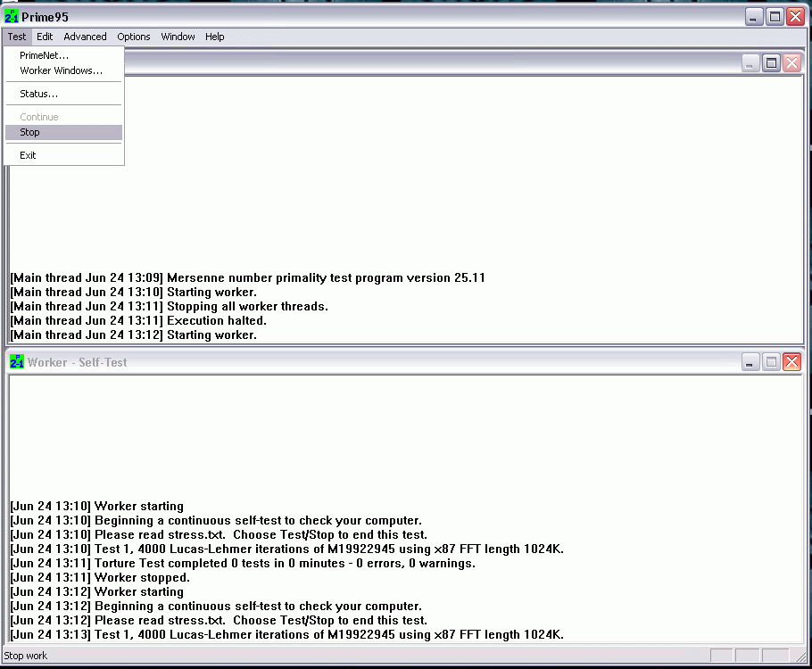The width and height of the screenshot is (812, 669).
Task: Click the 13:12 'Please read stress.txt' line
Action: 219,620
